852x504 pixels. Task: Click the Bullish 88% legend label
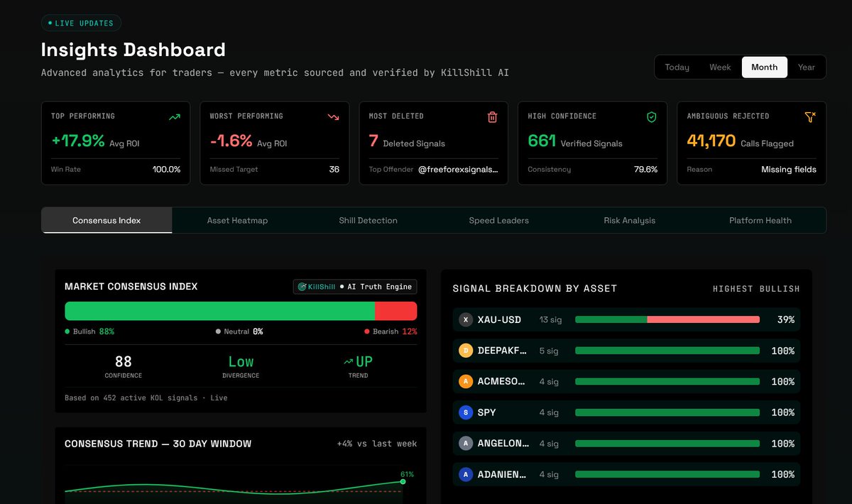click(x=89, y=332)
